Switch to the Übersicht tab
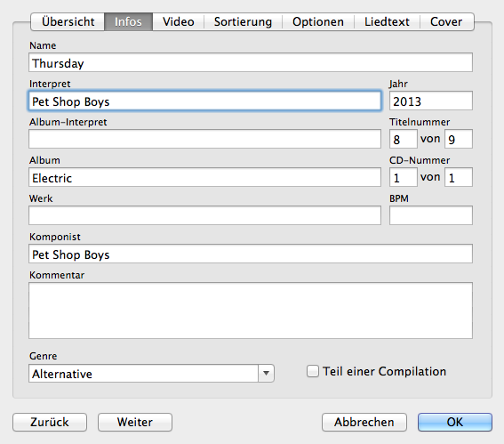Screen dimensions: 504x444 pos(68,22)
